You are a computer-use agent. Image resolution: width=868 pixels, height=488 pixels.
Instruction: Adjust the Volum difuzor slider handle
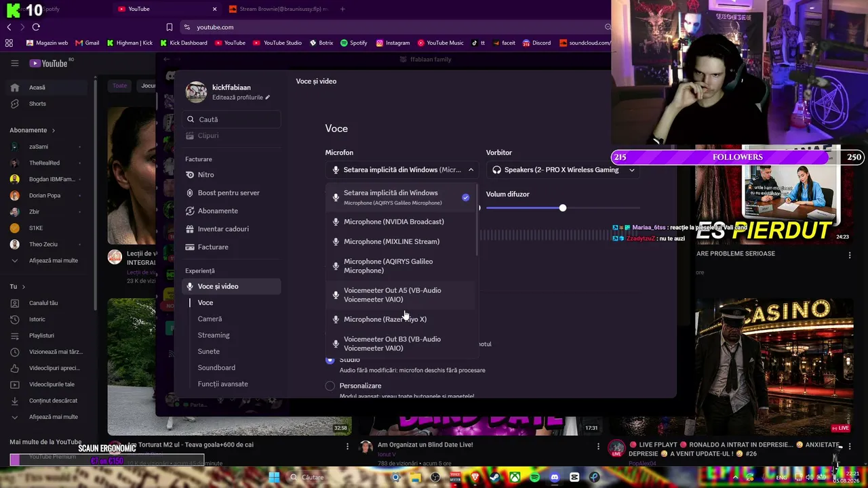pos(562,207)
